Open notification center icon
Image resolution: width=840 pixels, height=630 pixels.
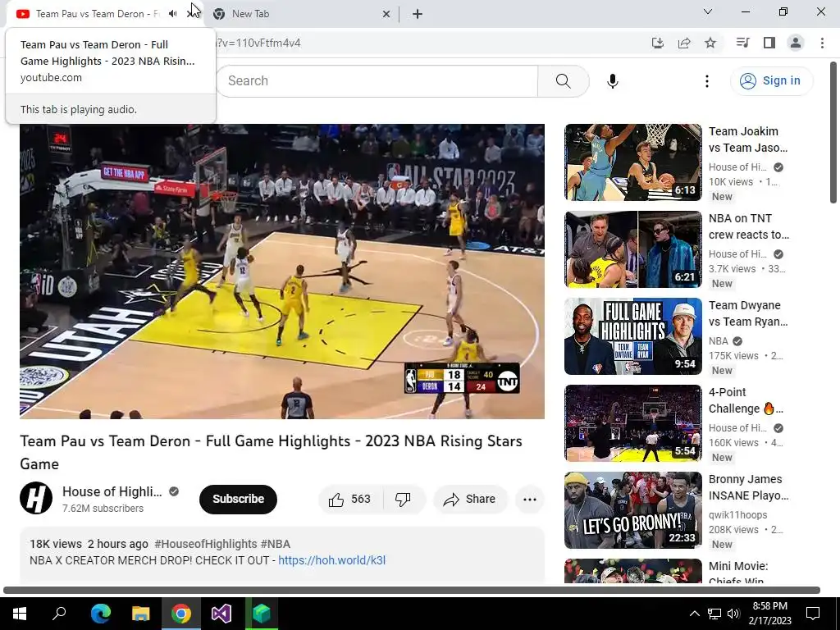[x=813, y=614]
